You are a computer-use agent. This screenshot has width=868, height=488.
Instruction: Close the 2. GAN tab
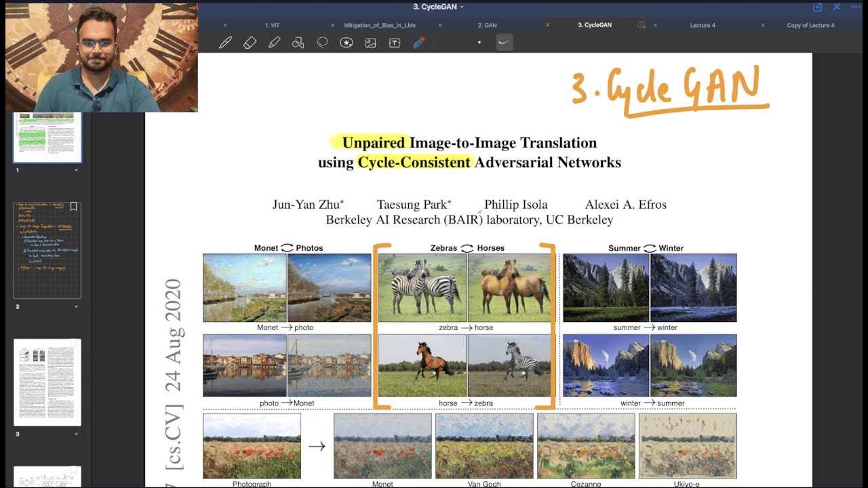pyautogui.click(x=439, y=25)
